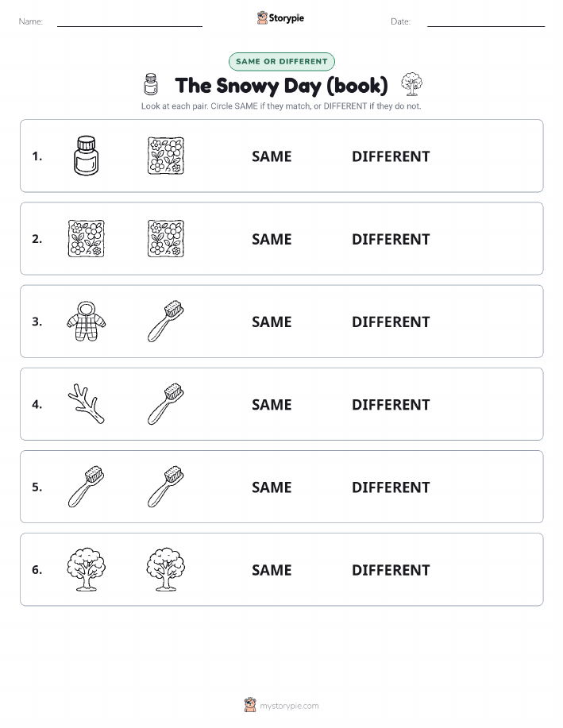The height and width of the screenshot is (728, 563).
Task: Click the right tree picture in row 6
Action: (166, 568)
